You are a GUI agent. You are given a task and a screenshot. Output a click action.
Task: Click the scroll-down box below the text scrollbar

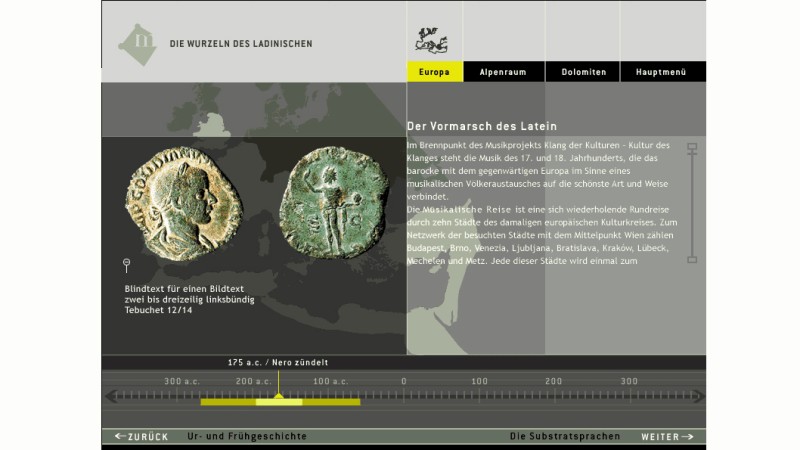pyautogui.click(x=691, y=260)
